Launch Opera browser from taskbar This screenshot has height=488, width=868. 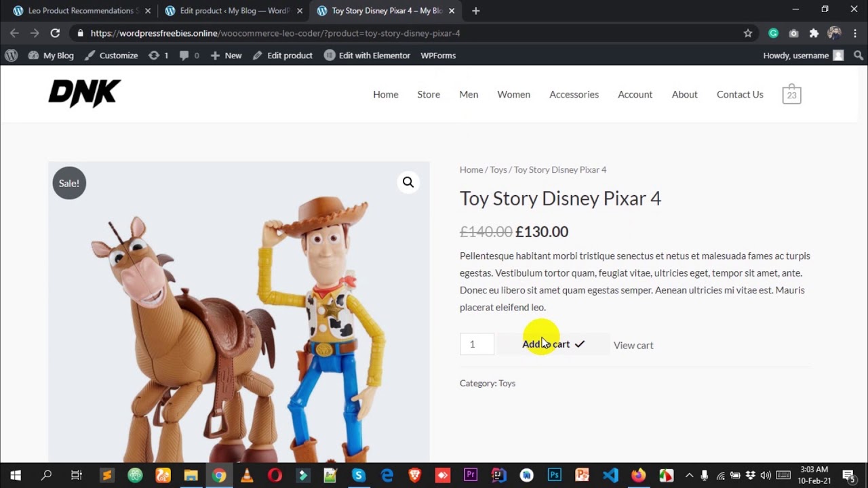pyautogui.click(x=275, y=476)
